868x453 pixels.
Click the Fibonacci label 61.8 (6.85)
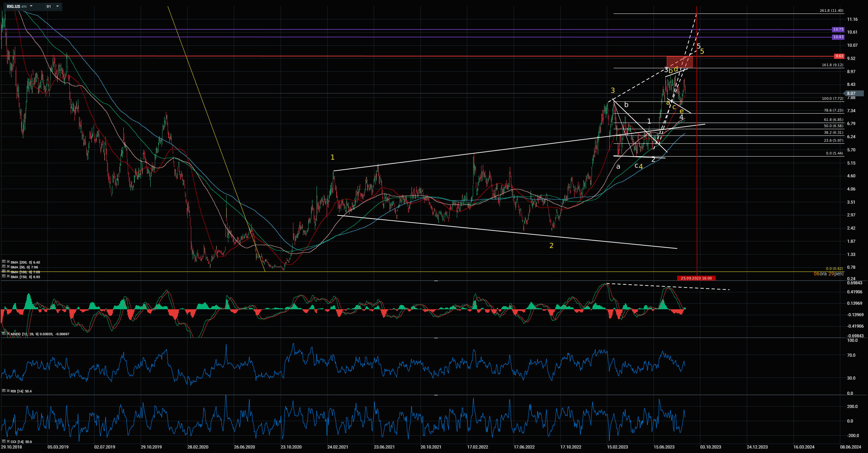point(834,120)
